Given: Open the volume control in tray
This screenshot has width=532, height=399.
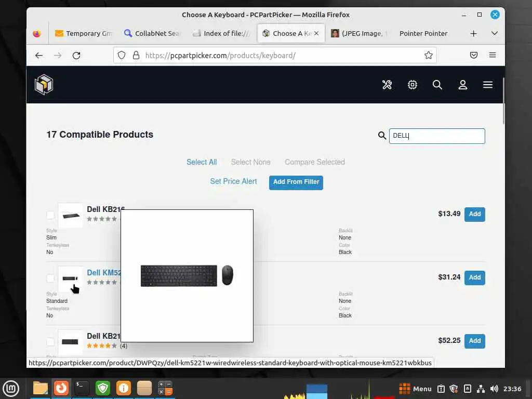Looking at the screenshot, I should 495,389.
